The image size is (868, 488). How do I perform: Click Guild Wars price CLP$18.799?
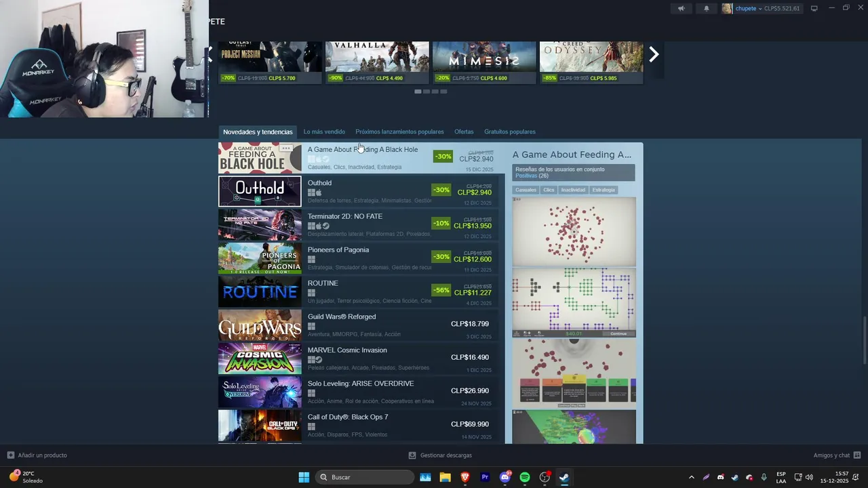pyautogui.click(x=469, y=324)
